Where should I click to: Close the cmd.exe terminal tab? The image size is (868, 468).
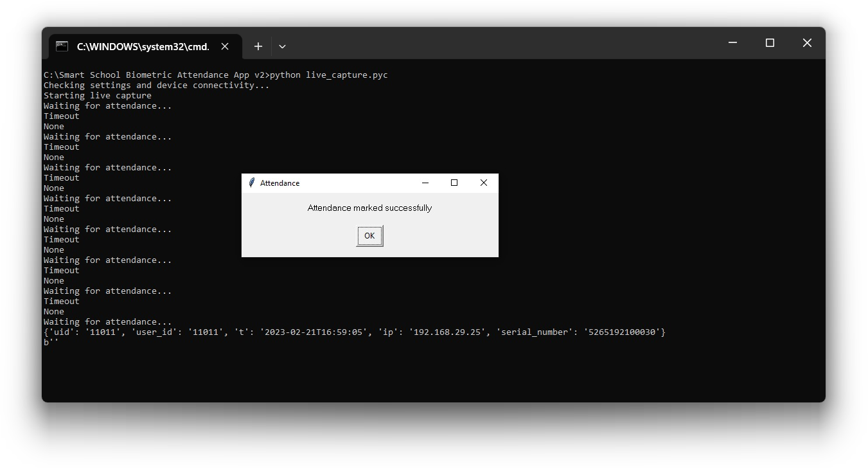click(225, 46)
